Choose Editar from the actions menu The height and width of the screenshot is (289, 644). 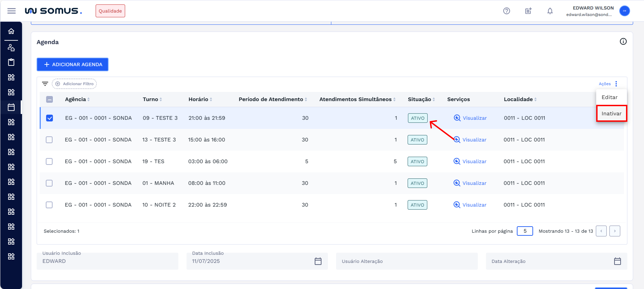609,97
